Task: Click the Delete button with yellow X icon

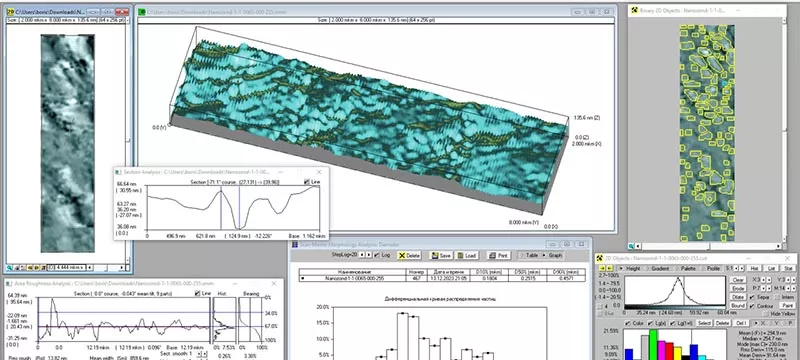Action: coord(409,255)
